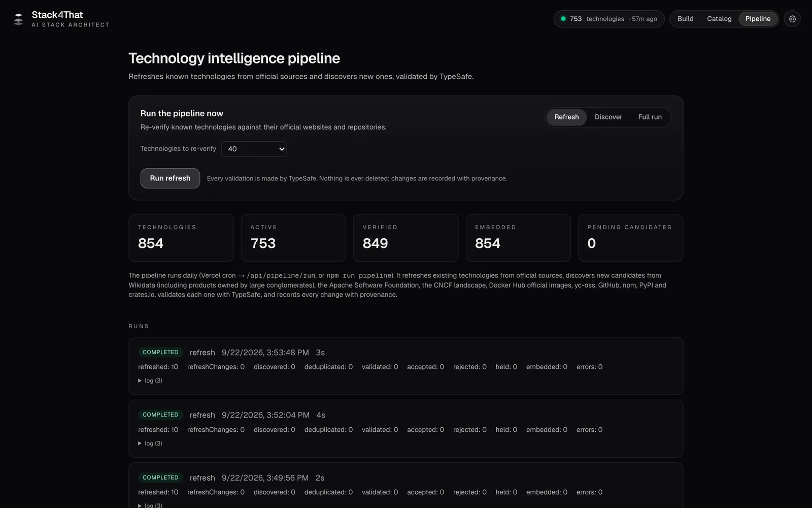Click the Technologies to re-verify label
The width and height of the screenshot is (812, 508).
pos(178,149)
